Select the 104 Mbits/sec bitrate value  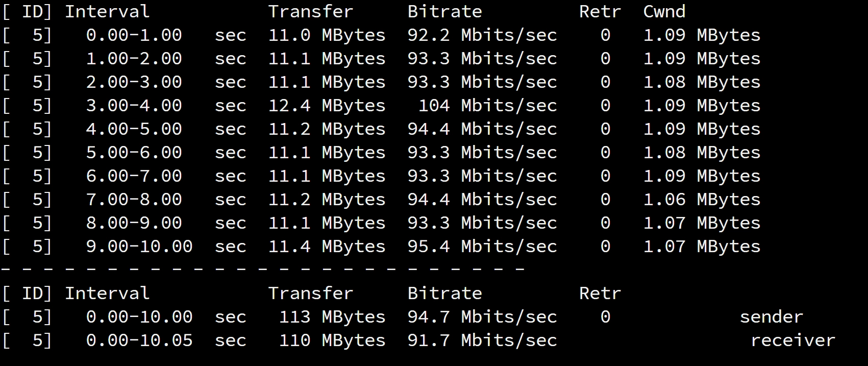[x=488, y=105]
